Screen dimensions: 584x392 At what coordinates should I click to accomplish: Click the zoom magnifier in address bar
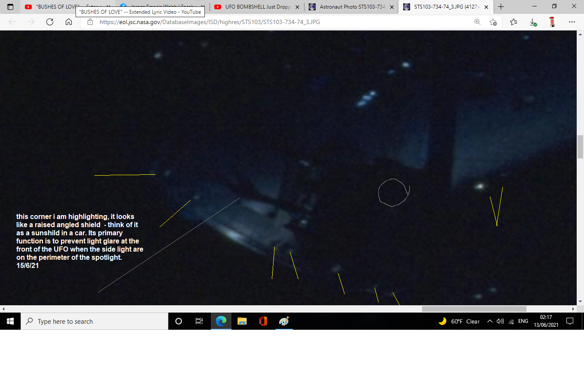coord(477,22)
